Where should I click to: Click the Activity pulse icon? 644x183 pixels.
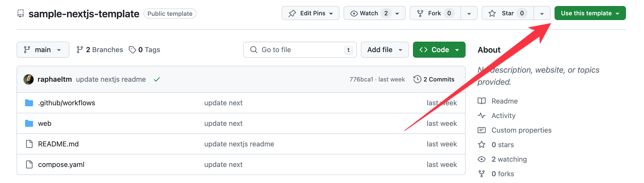pyautogui.click(x=481, y=116)
